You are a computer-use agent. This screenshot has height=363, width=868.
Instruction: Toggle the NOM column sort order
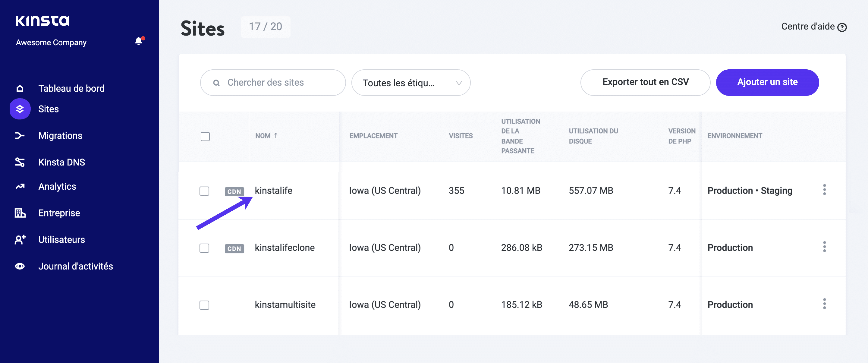[266, 135]
